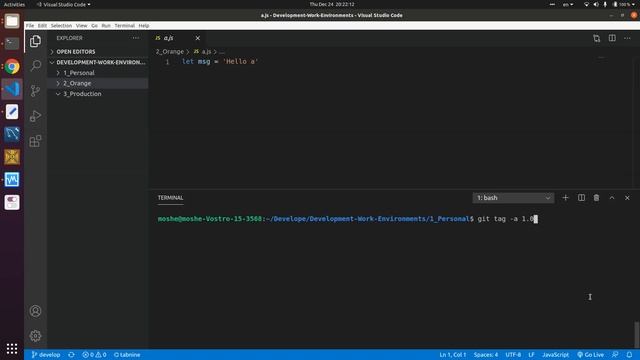Click the tabnine status bar item

coord(127,355)
